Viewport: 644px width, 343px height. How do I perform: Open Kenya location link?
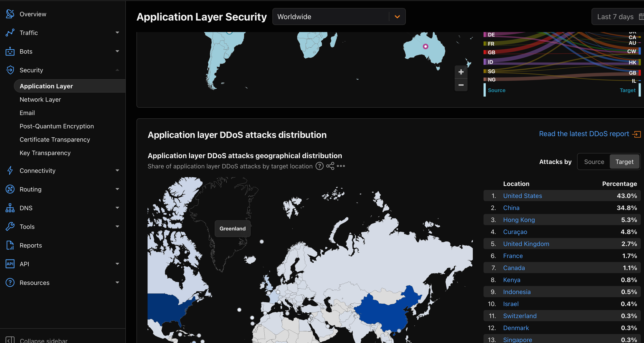pyautogui.click(x=512, y=280)
